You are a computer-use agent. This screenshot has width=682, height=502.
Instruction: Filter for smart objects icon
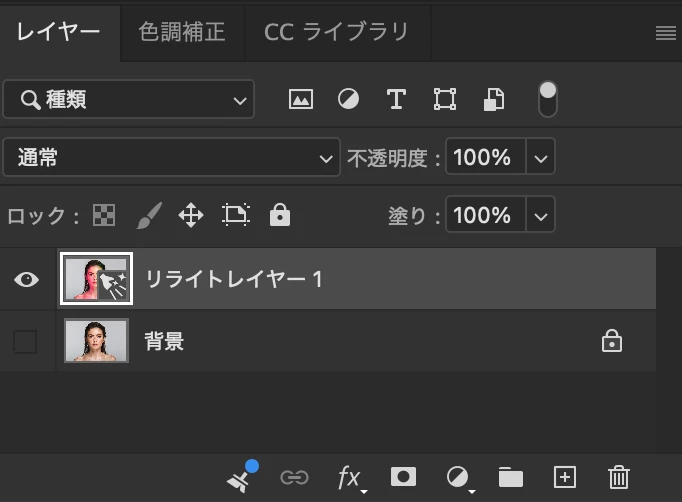tap(494, 99)
